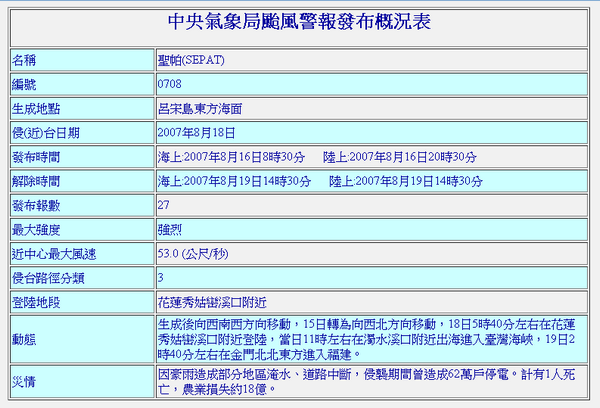Click land warning lift time 陸上:2007年8月19日14時30分
The height and width of the screenshot is (408, 600).
pos(406,181)
